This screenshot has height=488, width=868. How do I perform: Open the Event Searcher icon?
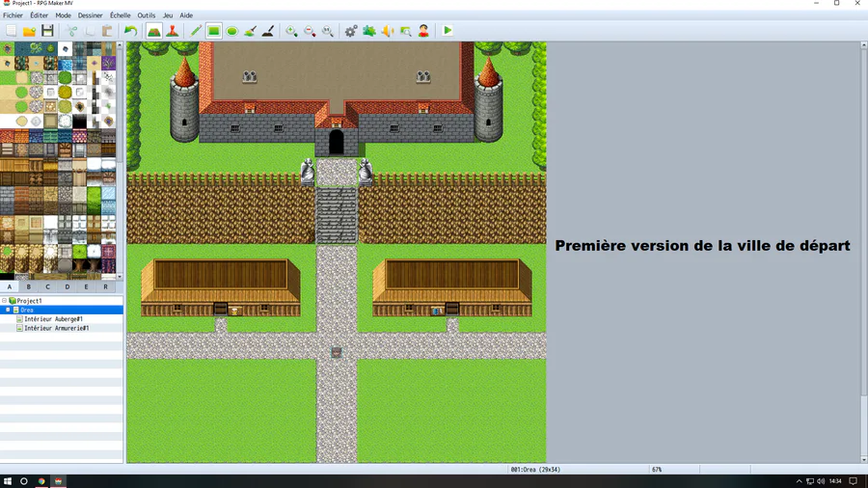406,31
